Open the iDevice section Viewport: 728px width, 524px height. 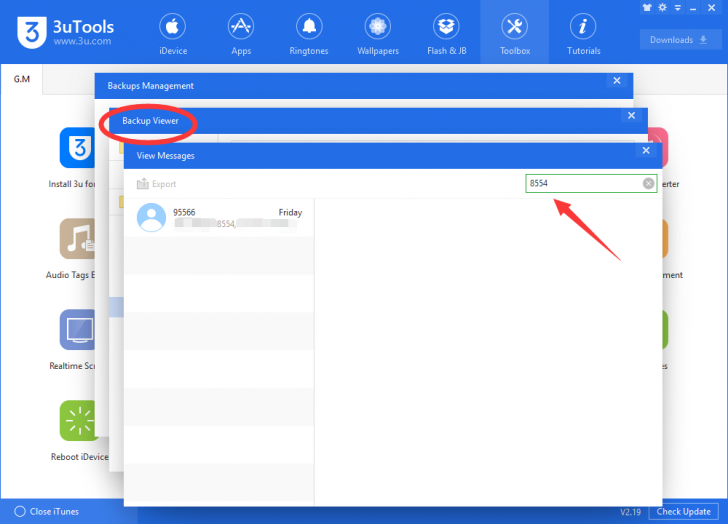point(173,35)
